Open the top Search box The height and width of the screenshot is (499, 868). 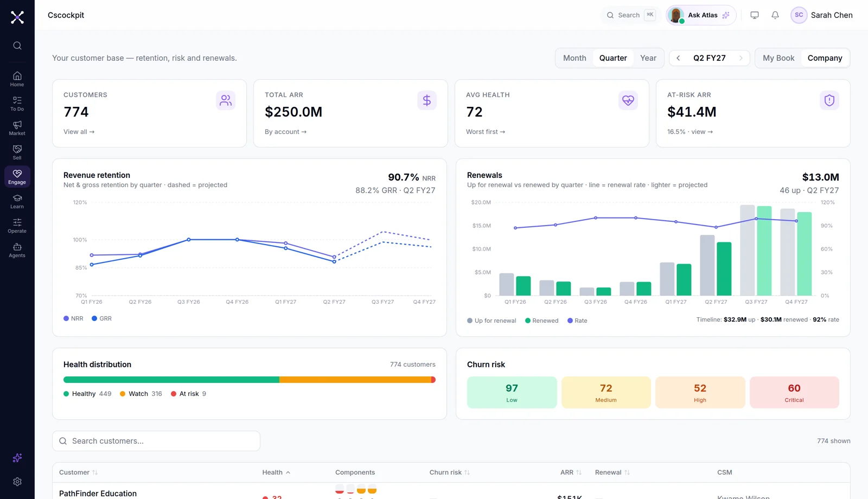[x=630, y=15]
